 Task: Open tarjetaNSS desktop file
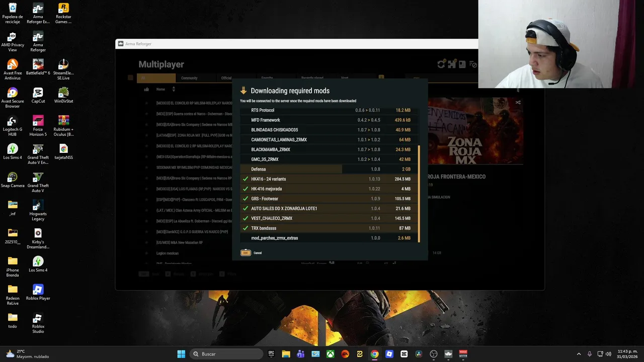63,152
